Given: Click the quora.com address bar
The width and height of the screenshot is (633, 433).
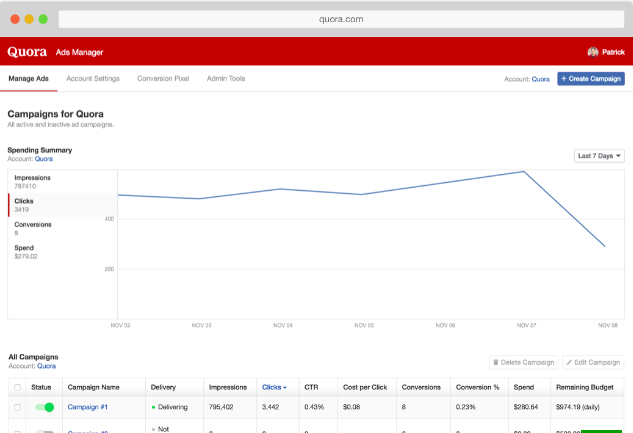Looking at the screenshot, I should pyautogui.click(x=341, y=19).
